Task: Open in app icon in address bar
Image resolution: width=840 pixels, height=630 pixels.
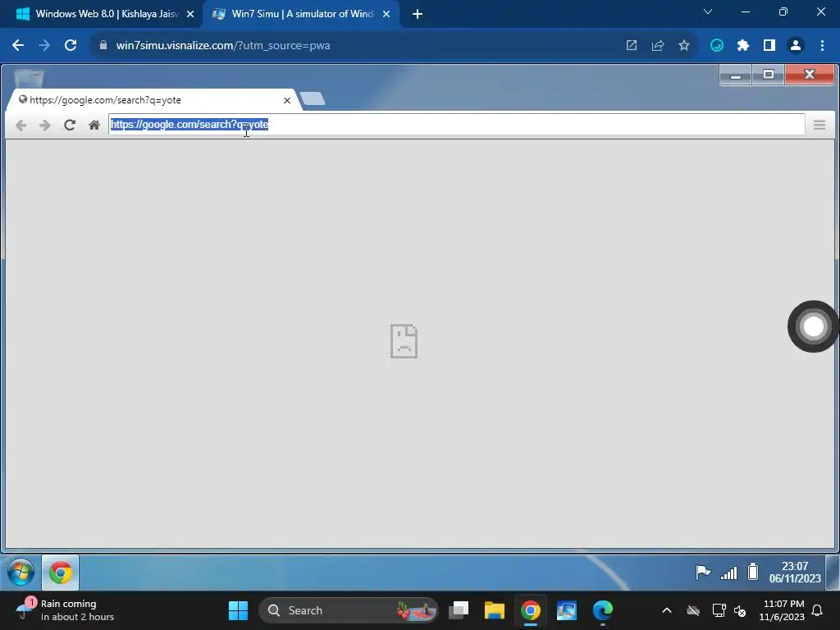Action: [632, 46]
